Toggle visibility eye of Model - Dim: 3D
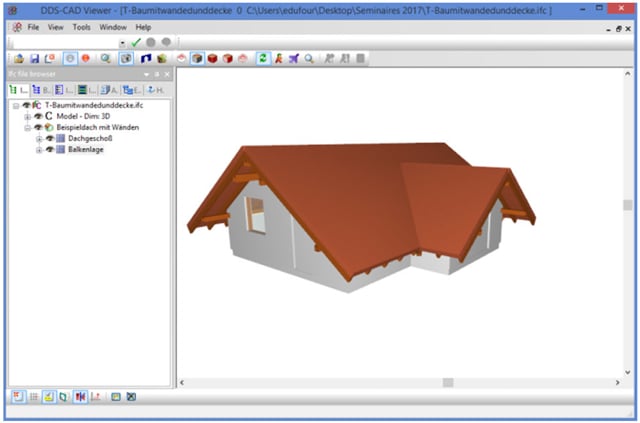 [38, 116]
